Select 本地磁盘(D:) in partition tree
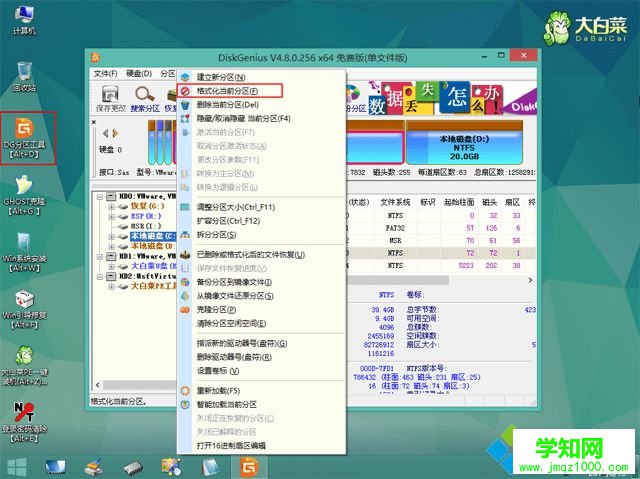This screenshot has width=640, height=479. point(153,246)
